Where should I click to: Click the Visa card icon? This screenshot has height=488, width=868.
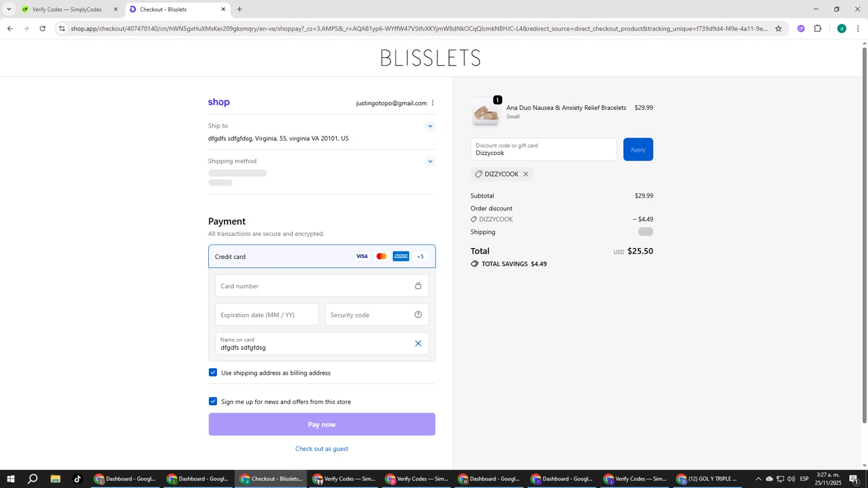362,256
